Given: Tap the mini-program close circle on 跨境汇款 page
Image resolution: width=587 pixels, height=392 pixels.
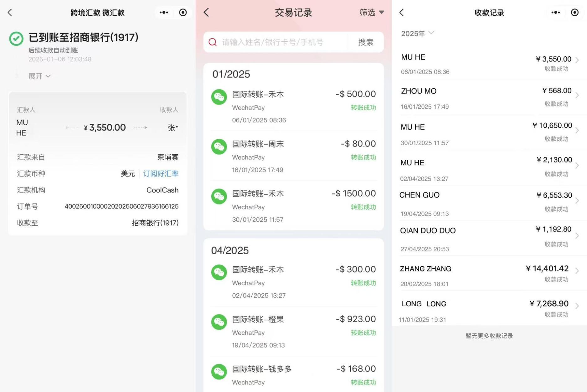Looking at the screenshot, I should pos(183,13).
